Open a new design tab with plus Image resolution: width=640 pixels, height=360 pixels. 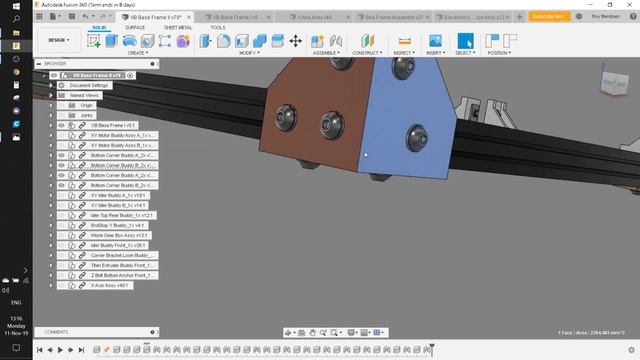[x=519, y=17]
